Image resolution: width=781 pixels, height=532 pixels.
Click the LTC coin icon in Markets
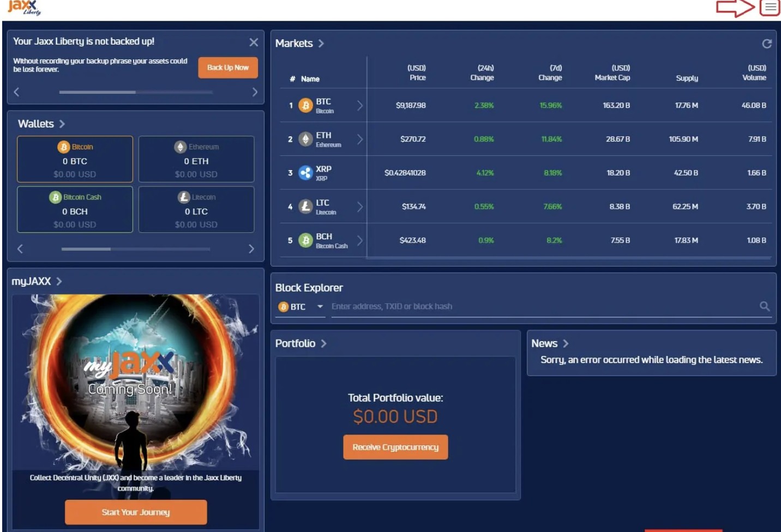coord(305,207)
